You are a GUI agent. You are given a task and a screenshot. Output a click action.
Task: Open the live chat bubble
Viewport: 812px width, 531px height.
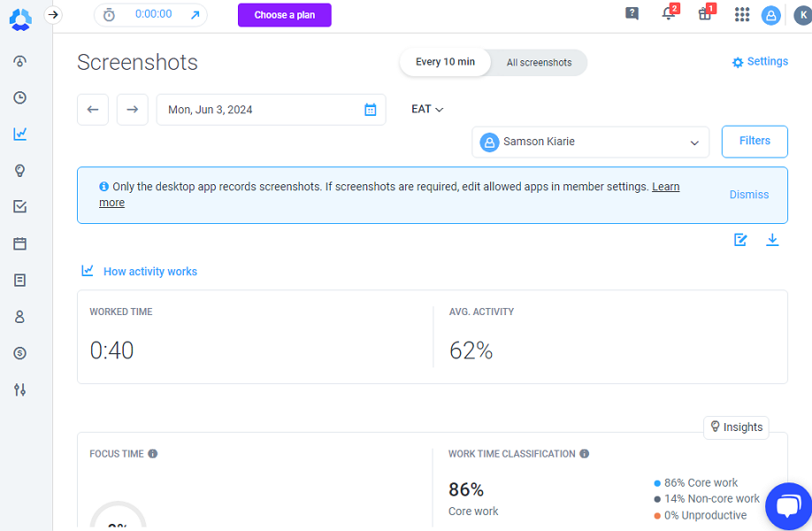click(x=787, y=505)
